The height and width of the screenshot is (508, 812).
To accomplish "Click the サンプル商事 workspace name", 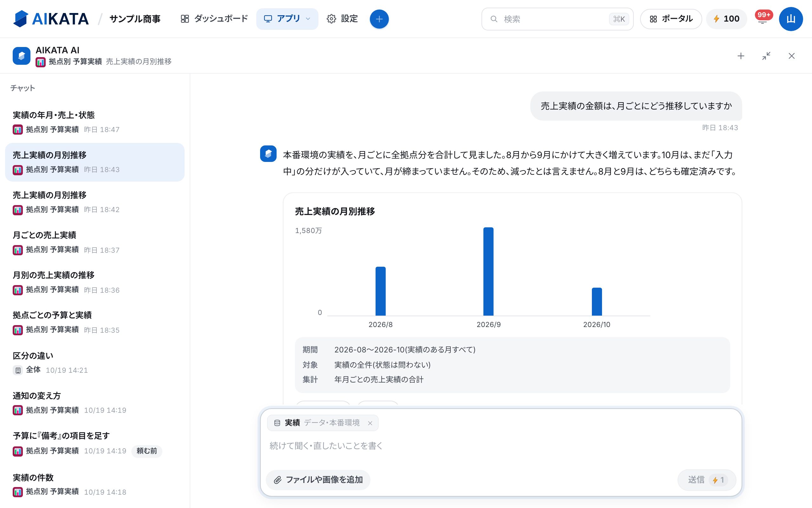I will tap(135, 19).
